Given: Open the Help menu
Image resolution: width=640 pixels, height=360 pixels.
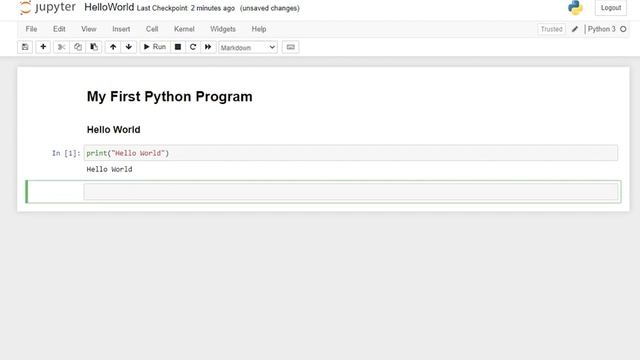Looking at the screenshot, I should click(x=259, y=29).
